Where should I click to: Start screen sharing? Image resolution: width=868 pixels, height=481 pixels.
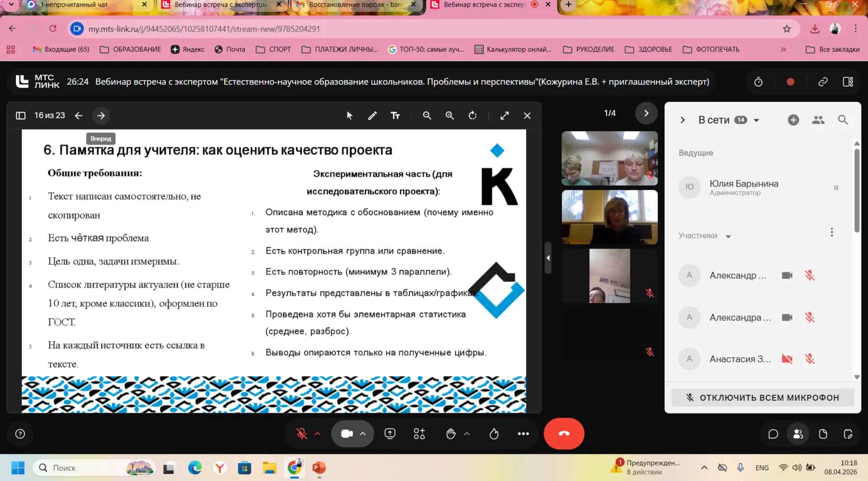(x=389, y=434)
